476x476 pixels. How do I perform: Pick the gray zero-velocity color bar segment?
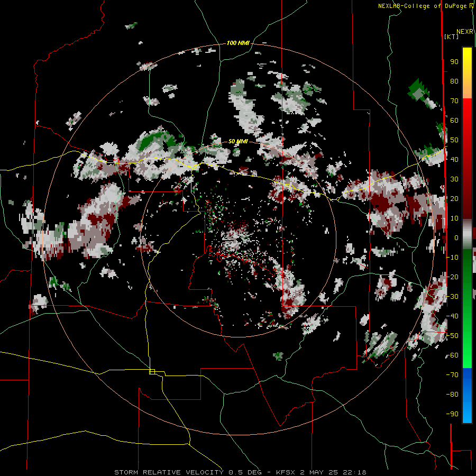(x=467, y=234)
